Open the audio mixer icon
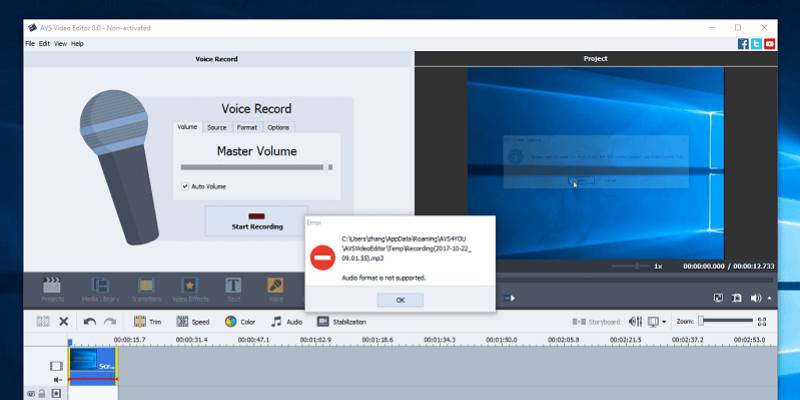Image resolution: width=800 pixels, height=400 pixels. click(635, 322)
